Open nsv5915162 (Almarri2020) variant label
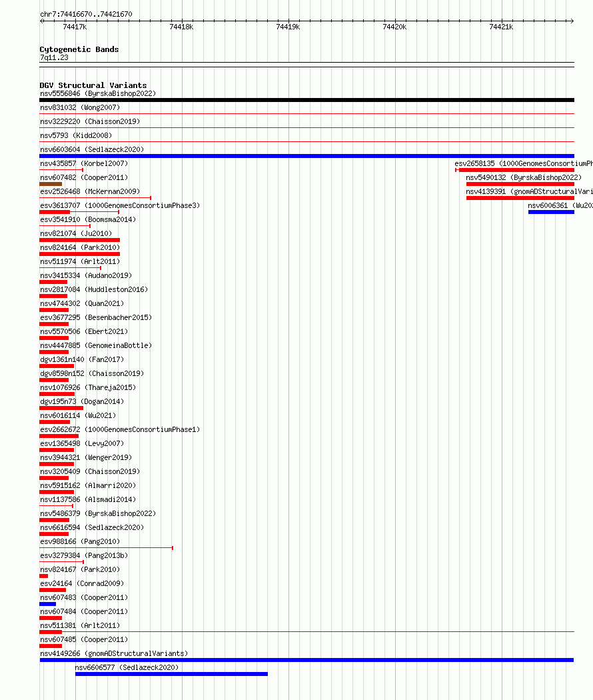The width and height of the screenshot is (593, 700). click(x=88, y=485)
